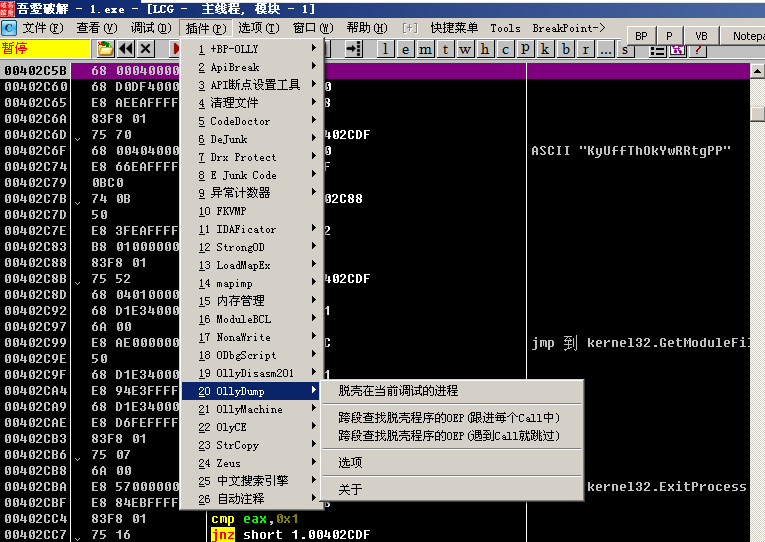Choose 跨段查找脱壳程序的OEP (遇到Call就跳过)
The height and width of the screenshot is (542, 765).
(x=452, y=436)
